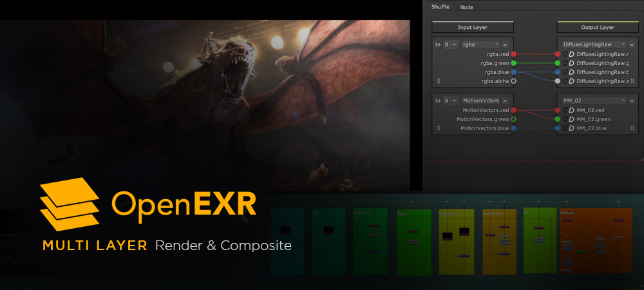This screenshot has width=644, height=290.
Task: Click the MotionVectors.blue output socket
Action: pyautogui.click(x=513, y=128)
